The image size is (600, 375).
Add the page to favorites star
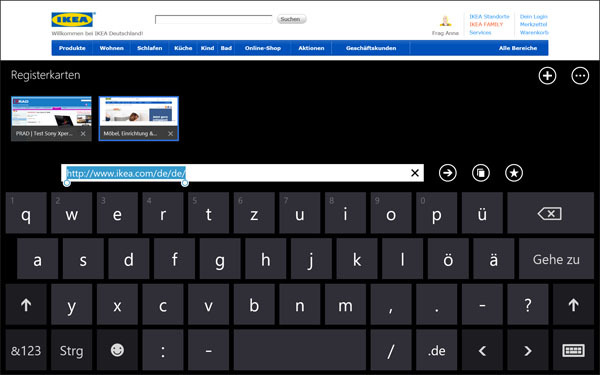[514, 173]
